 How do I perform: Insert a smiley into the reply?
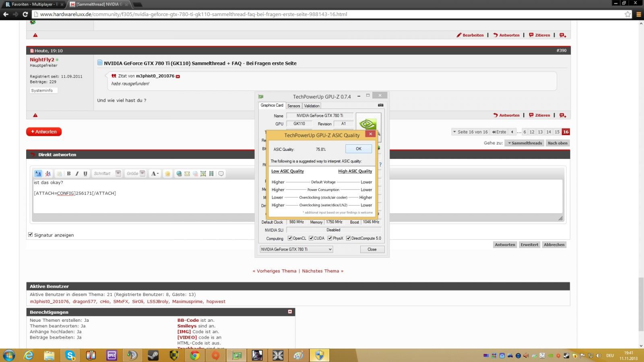point(167,174)
